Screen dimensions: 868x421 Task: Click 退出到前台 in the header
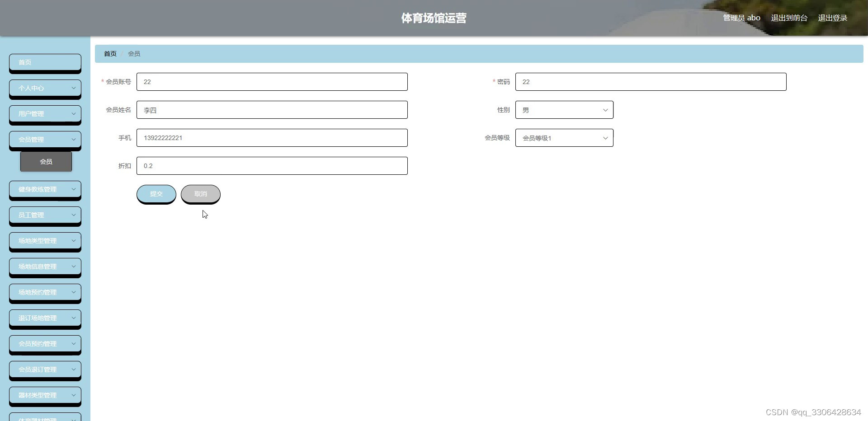click(789, 18)
